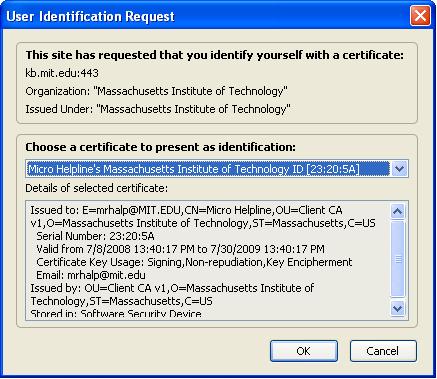Click the Stored in: Software Security Device line
This screenshot has height=379, width=437.
[116, 313]
